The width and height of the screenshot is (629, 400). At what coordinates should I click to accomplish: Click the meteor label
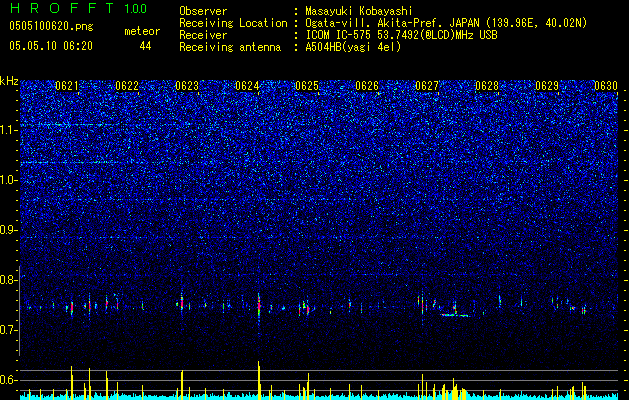pos(142,31)
